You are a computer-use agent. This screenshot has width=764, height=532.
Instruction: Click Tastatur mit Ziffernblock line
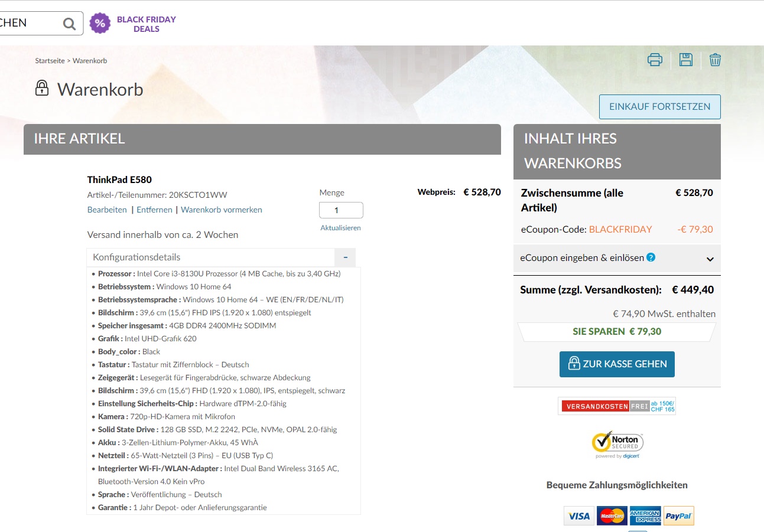pos(174,364)
